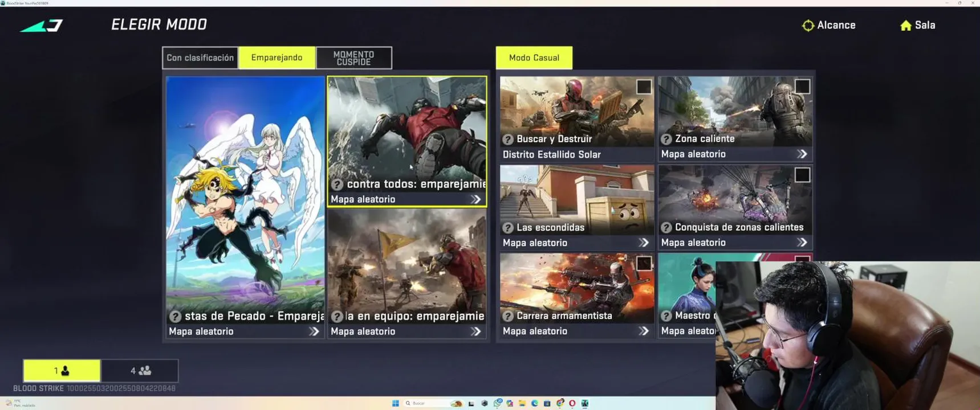Select the Modo Casual tab
Viewport: 980px width, 410px height.
tap(534, 58)
